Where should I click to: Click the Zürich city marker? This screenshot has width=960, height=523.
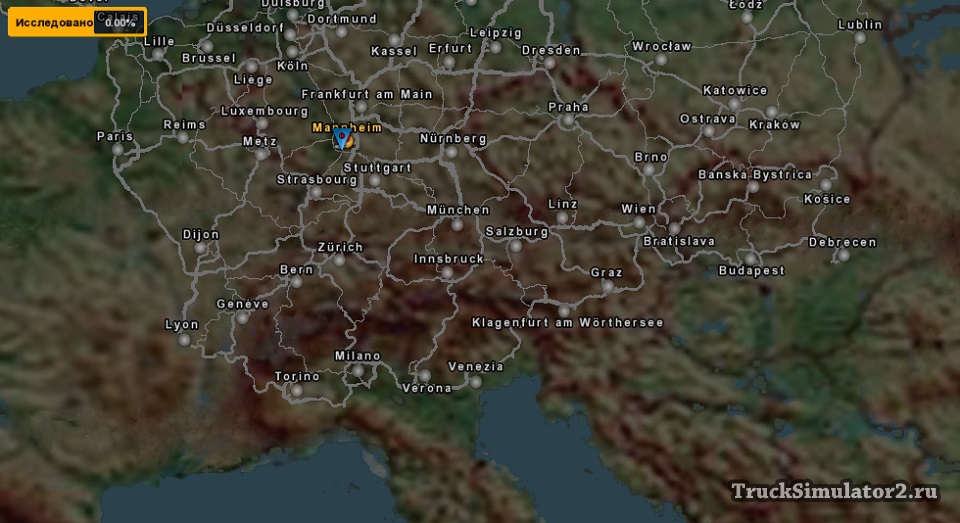340,260
